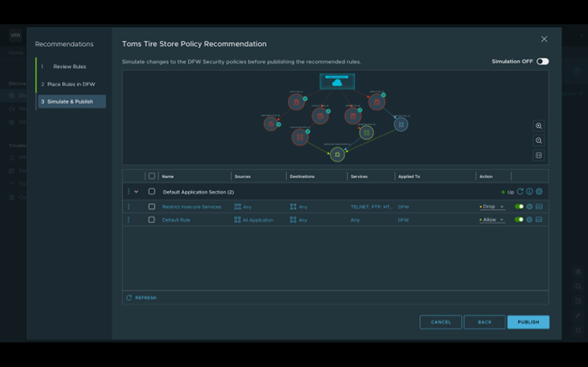
Task: Click DFW applied-to of Restrict Insecure Services
Action: (403, 207)
